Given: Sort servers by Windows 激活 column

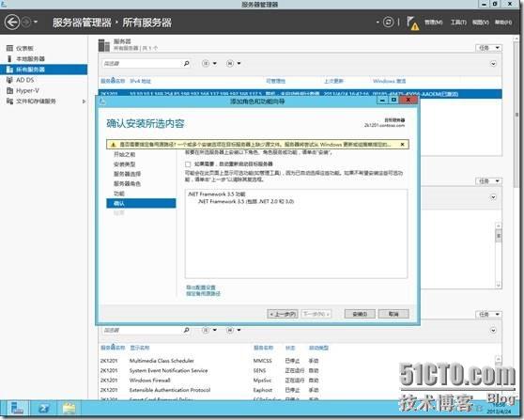Looking at the screenshot, I should [390, 81].
